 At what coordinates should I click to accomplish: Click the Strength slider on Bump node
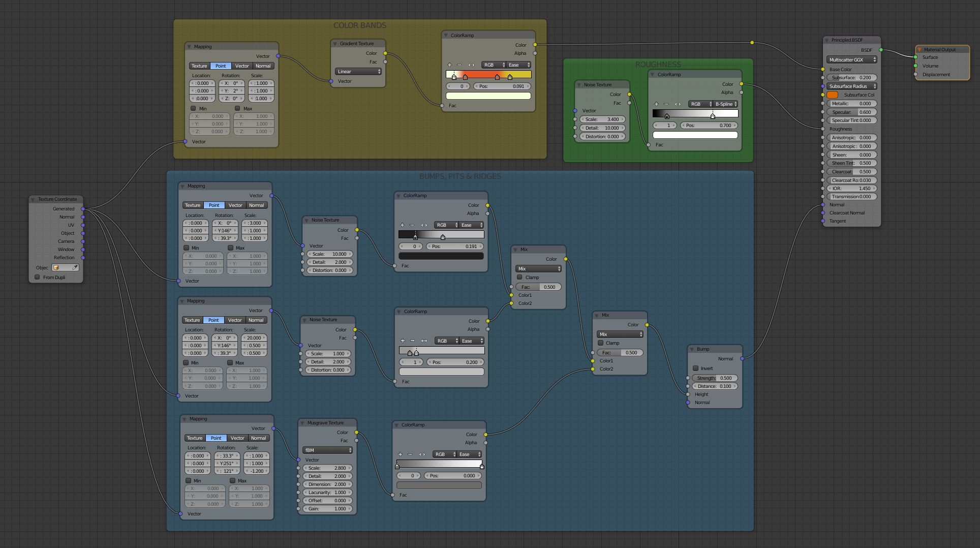click(x=714, y=378)
